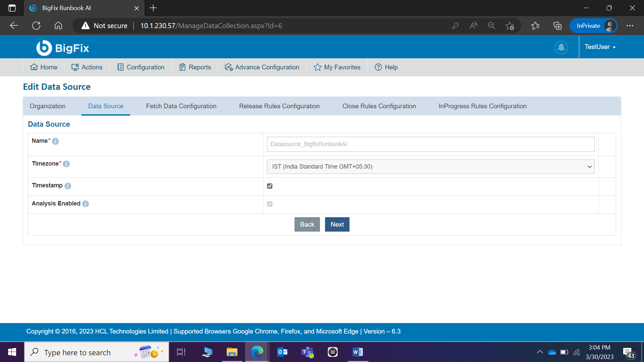644x362 pixels.
Task: Click the Timezone info icon
Action: click(66, 164)
